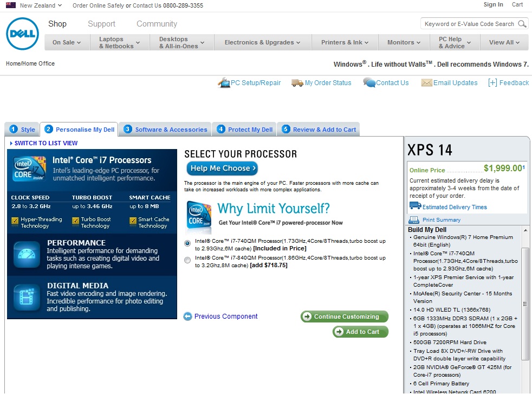Open the Estimated Delivery Times link
This screenshot has height=394, width=532.
tap(455, 207)
